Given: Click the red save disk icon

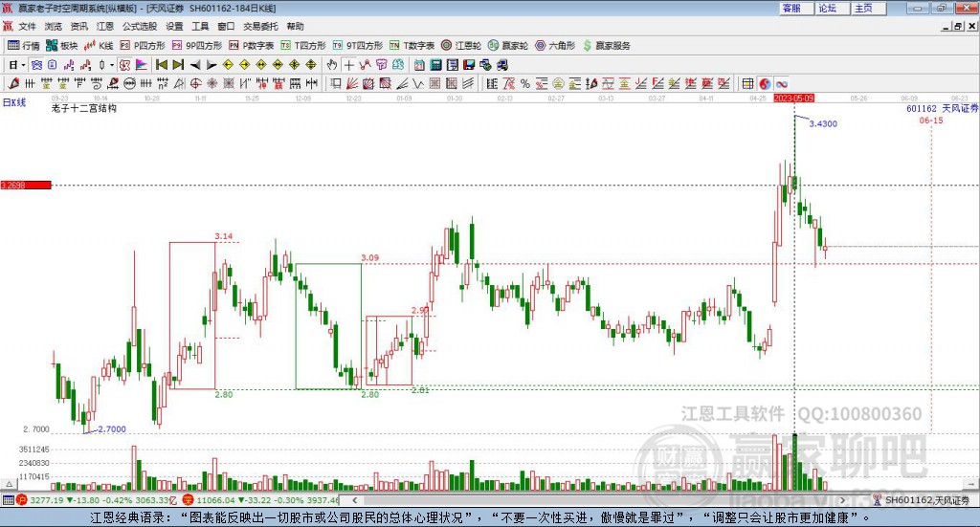Looking at the screenshot, I should pos(469,65).
